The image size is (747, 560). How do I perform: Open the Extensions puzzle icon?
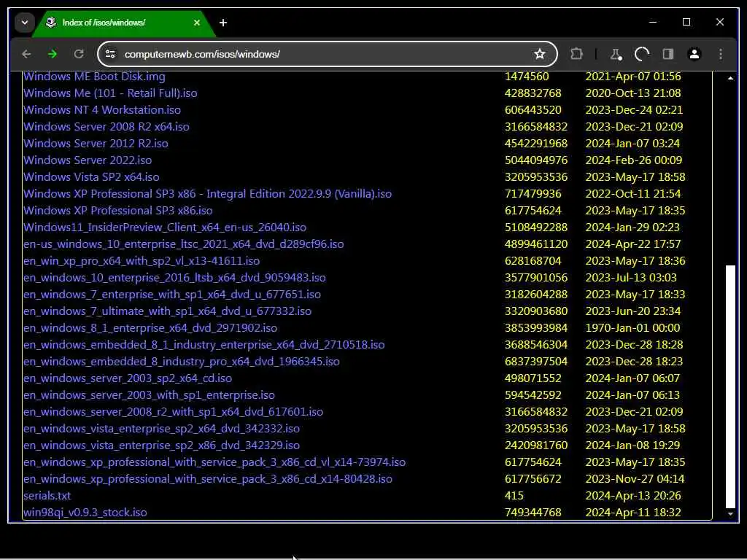point(576,54)
